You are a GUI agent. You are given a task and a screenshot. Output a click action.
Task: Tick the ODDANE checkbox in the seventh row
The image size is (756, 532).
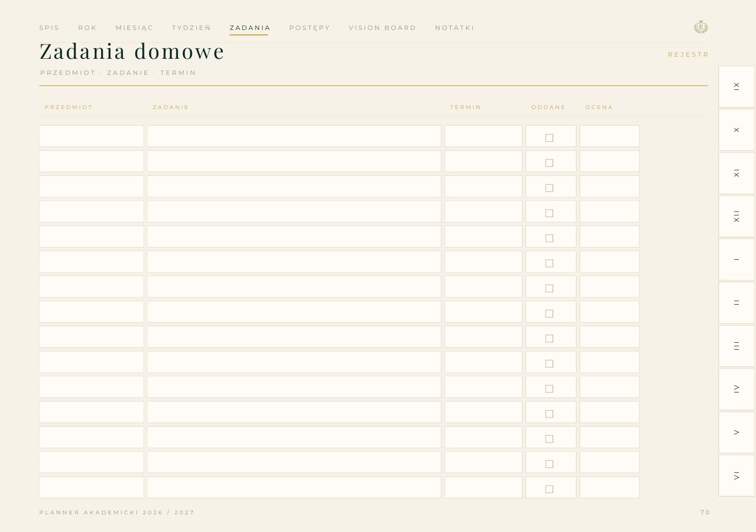coord(549,289)
